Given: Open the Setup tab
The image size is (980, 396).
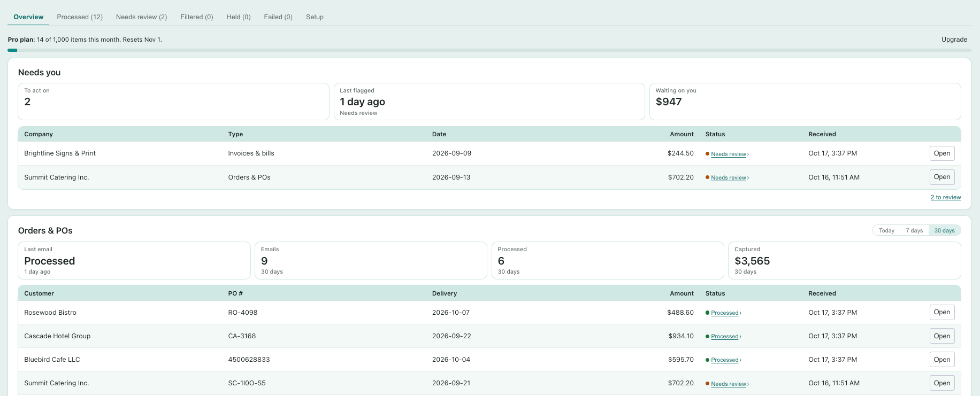Looking at the screenshot, I should coord(315,17).
